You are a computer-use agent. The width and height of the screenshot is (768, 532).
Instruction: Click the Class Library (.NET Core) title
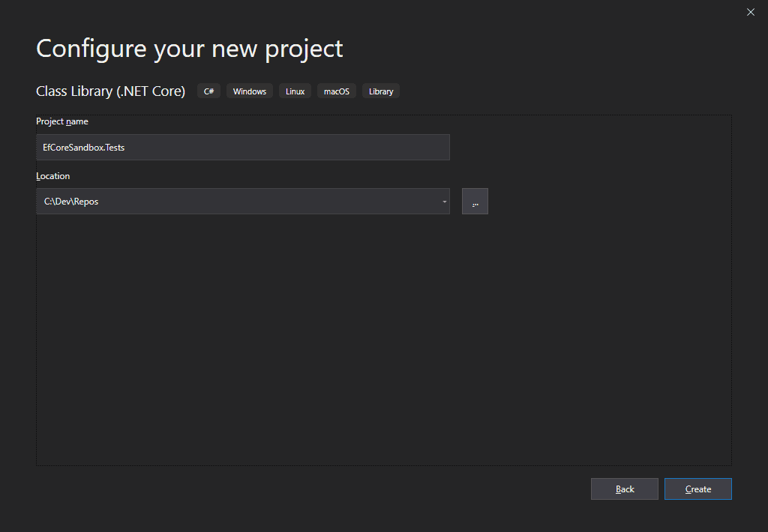110,91
